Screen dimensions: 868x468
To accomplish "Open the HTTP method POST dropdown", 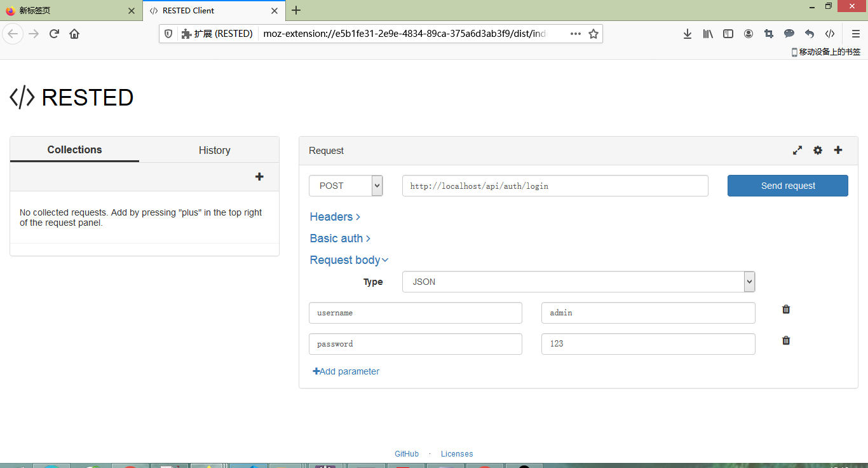I will [x=346, y=186].
